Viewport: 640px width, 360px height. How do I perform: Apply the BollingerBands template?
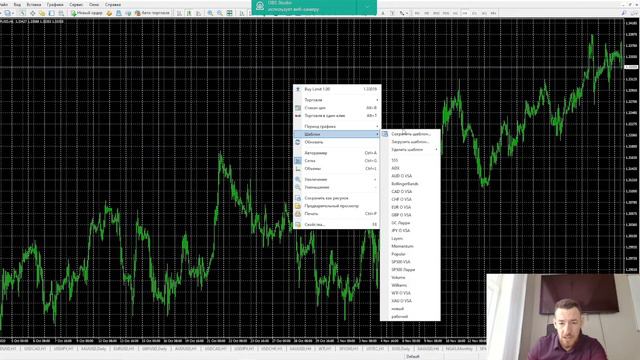point(410,184)
